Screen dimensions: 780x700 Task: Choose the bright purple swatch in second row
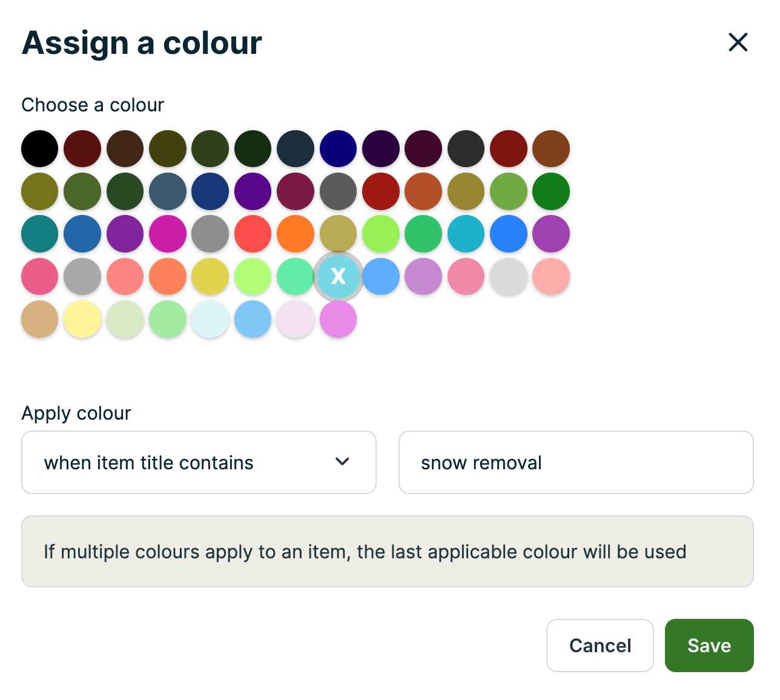[x=253, y=191]
